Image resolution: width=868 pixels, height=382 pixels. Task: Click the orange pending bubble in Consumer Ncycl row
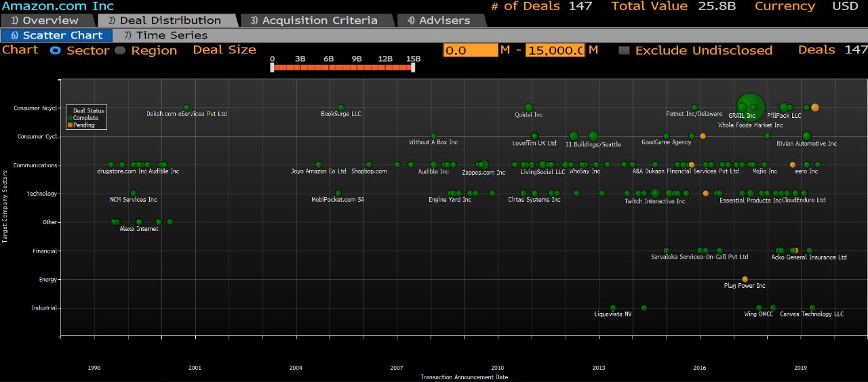coord(815,107)
